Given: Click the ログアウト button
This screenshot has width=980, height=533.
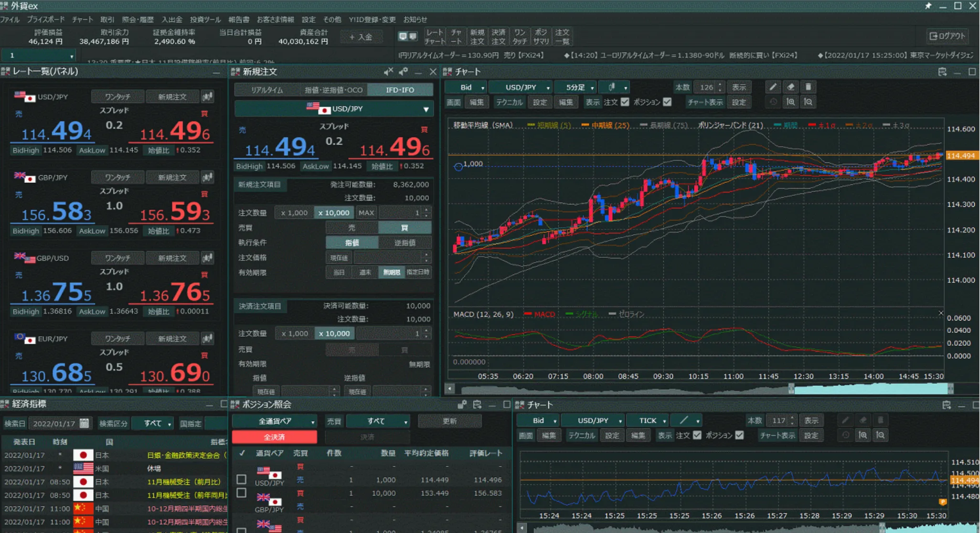Looking at the screenshot, I should (x=947, y=36).
